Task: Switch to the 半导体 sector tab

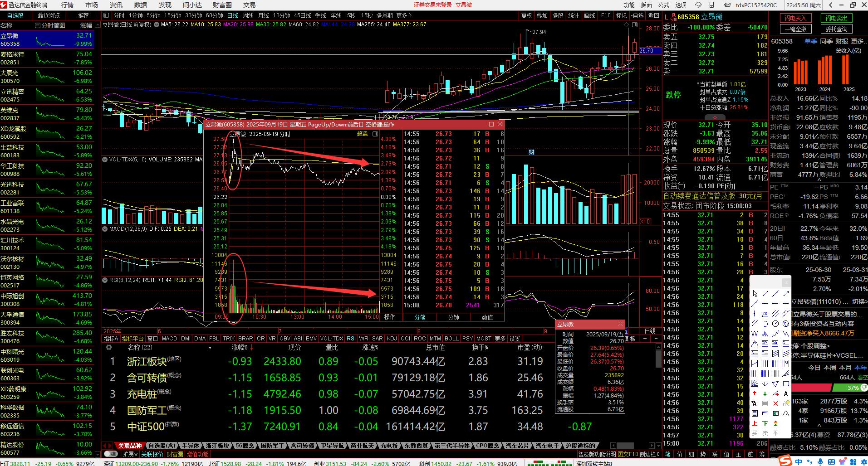Action: pyautogui.click(x=190, y=446)
